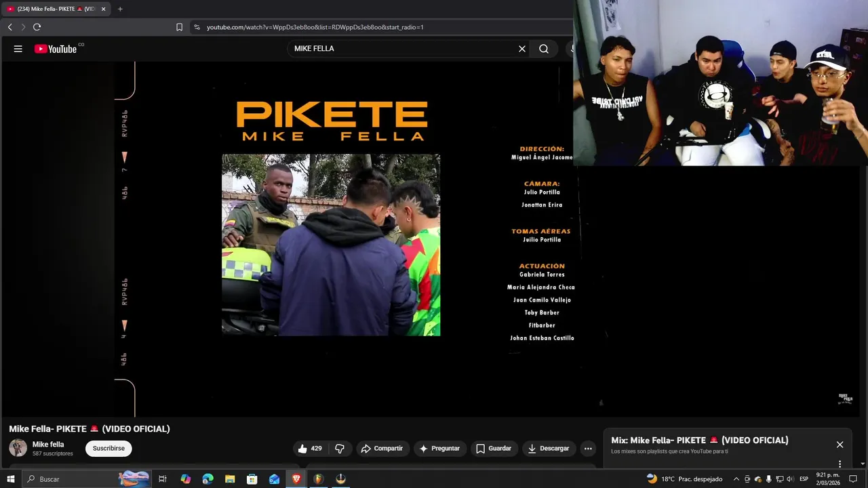Open the last running taskbar app icon
The image size is (868, 488).
click(340, 479)
